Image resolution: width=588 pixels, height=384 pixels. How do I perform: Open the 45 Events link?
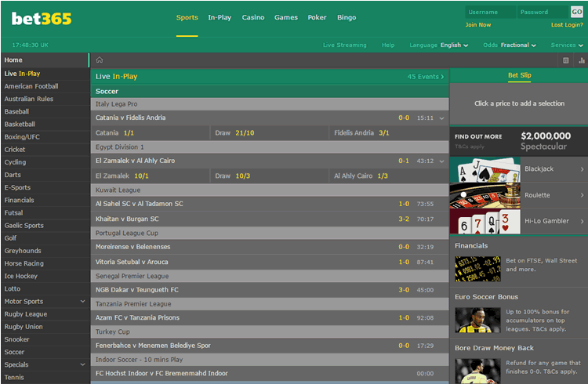coord(426,77)
